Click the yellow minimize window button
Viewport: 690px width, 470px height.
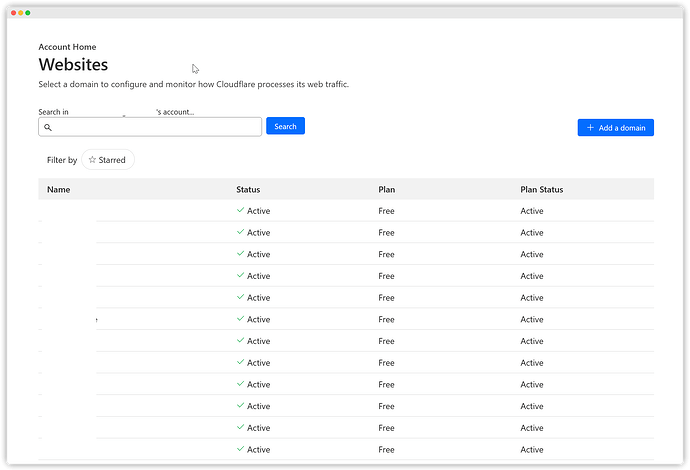tap(21, 13)
